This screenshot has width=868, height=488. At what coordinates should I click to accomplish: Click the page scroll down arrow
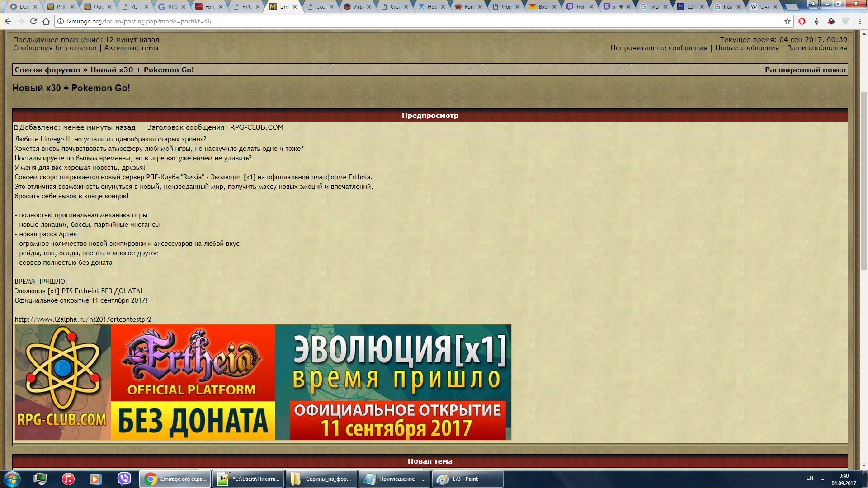pyautogui.click(x=863, y=465)
